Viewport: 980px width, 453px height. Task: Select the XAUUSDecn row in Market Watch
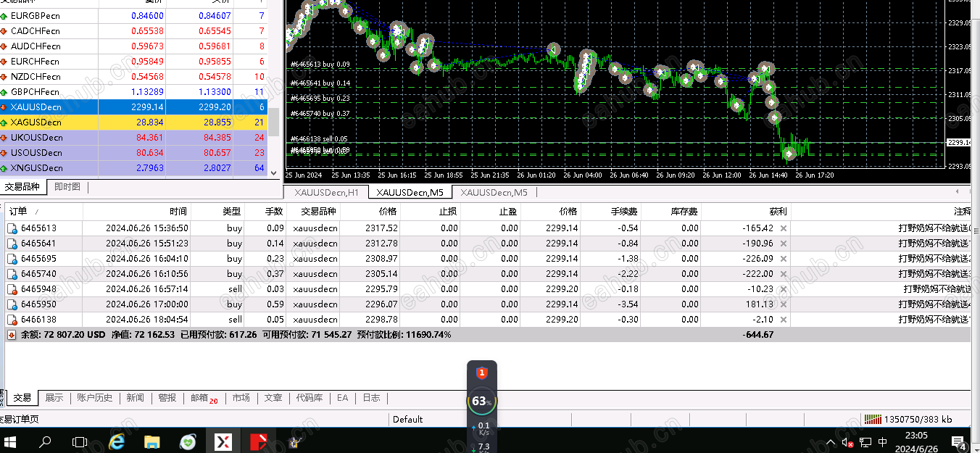tap(134, 107)
